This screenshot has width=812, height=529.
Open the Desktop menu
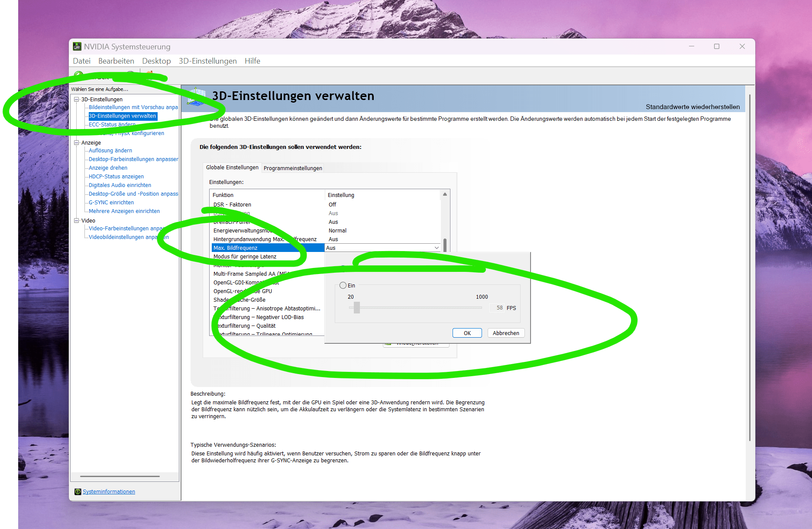click(x=156, y=61)
